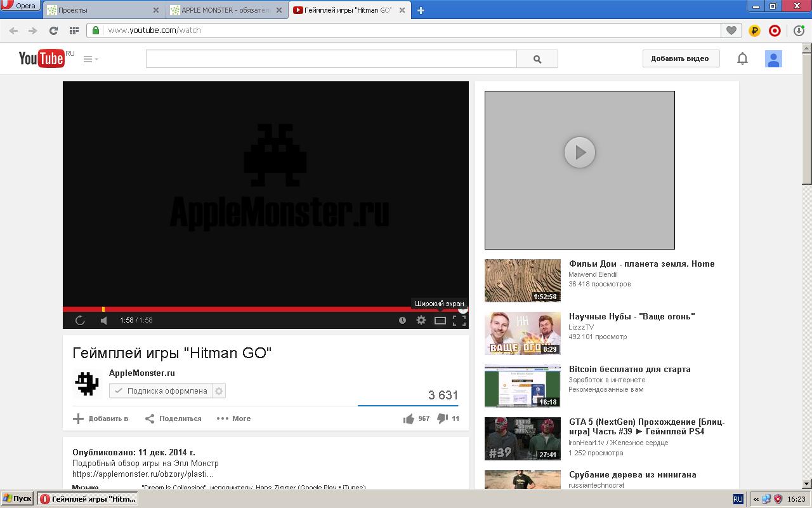Open the Windows "Пуск" start button
The width and height of the screenshot is (812, 508).
point(17,499)
